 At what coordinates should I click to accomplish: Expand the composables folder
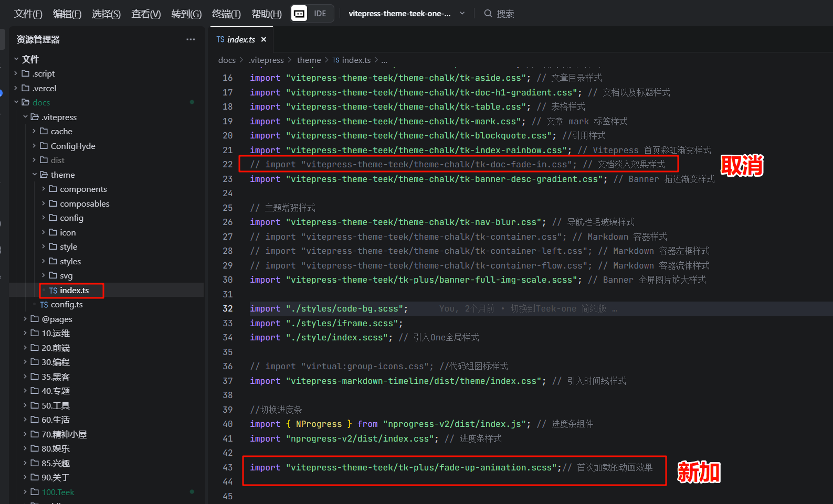(x=44, y=203)
